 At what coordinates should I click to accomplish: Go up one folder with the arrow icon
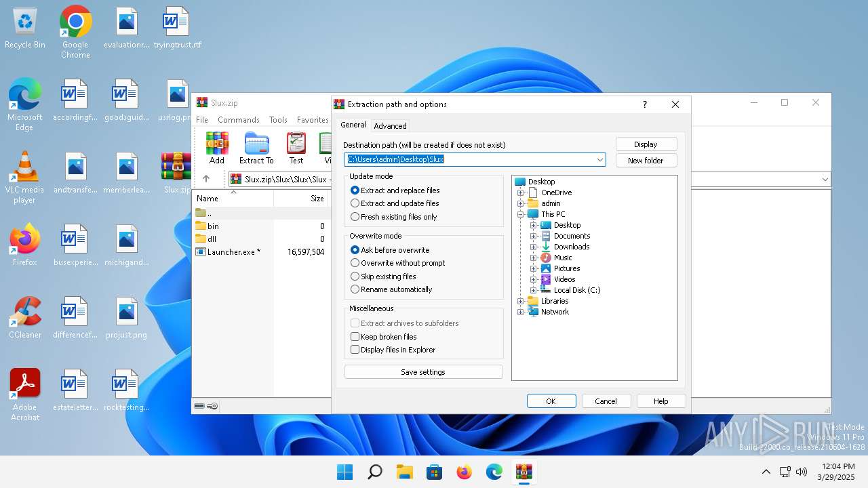(206, 179)
